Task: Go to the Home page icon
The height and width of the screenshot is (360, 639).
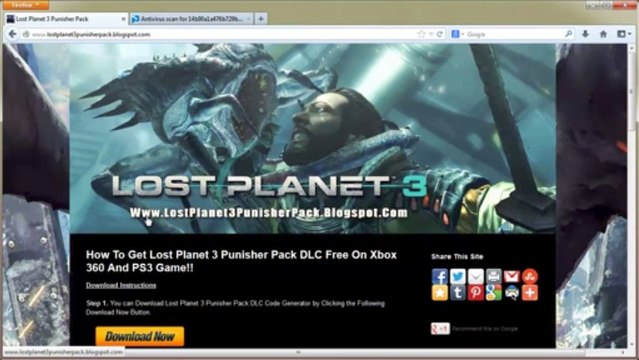Action: (x=604, y=34)
